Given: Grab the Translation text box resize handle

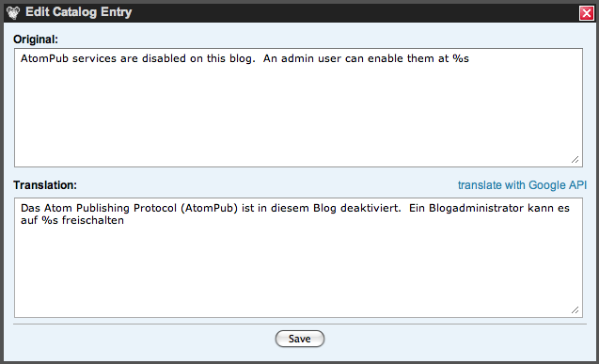Looking at the screenshot, I should 575,310.
